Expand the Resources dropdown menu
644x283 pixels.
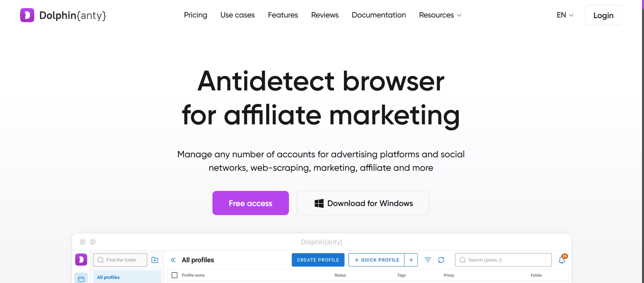click(x=440, y=15)
